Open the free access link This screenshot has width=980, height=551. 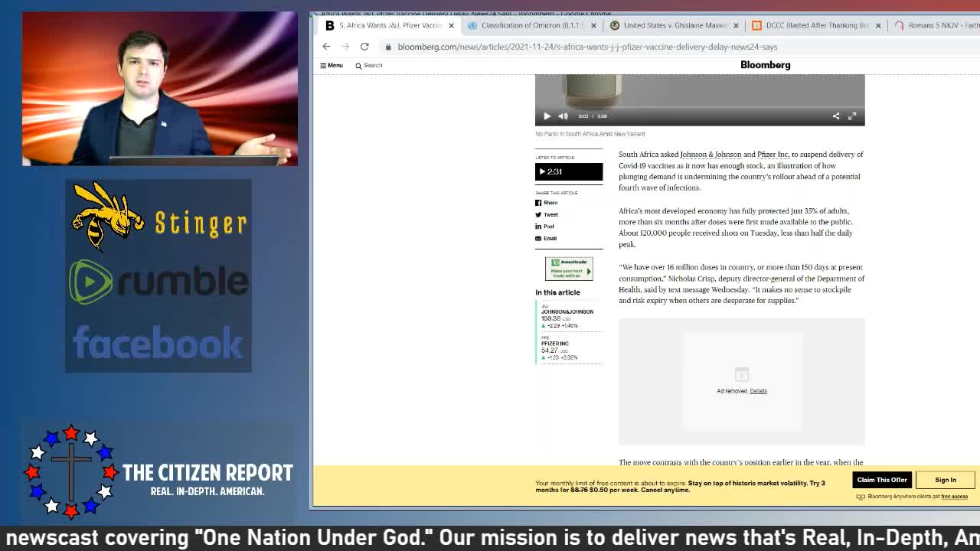coord(954,497)
